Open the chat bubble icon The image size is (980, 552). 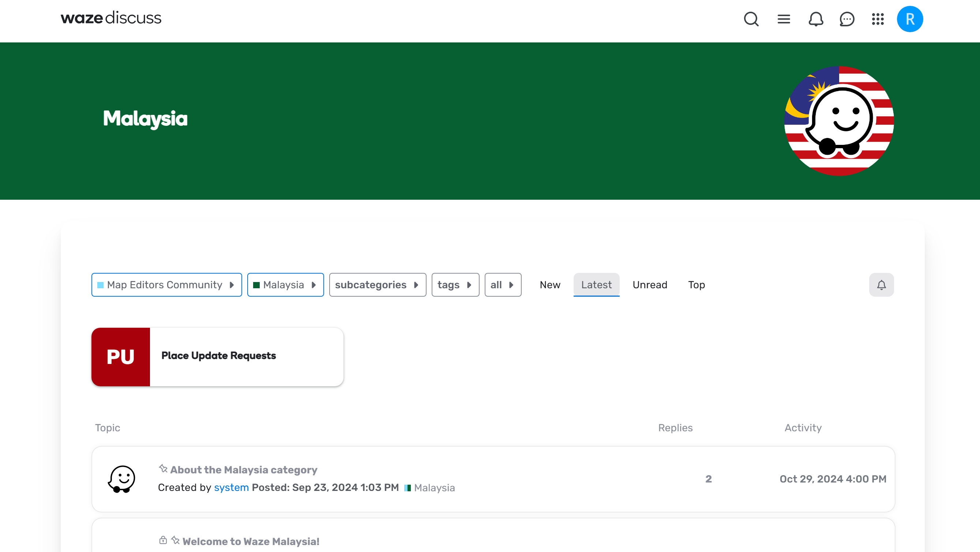pyautogui.click(x=847, y=19)
